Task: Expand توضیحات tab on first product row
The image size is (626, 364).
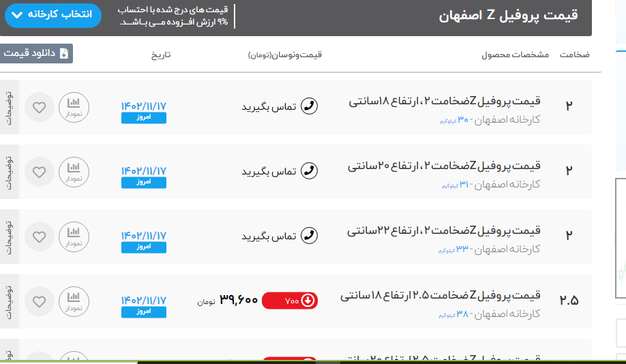Action: pyautogui.click(x=9, y=107)
